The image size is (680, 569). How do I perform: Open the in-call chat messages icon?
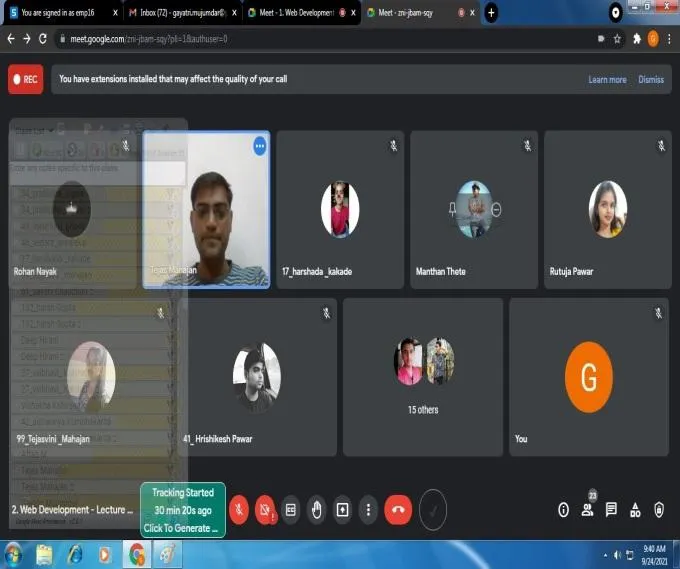[611, 510]
